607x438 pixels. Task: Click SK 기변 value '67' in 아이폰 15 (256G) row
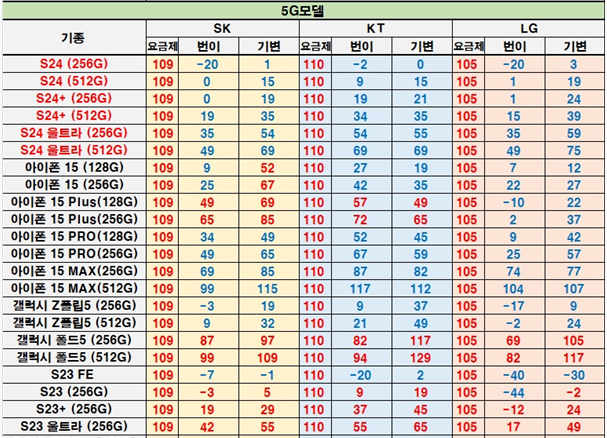267,185
